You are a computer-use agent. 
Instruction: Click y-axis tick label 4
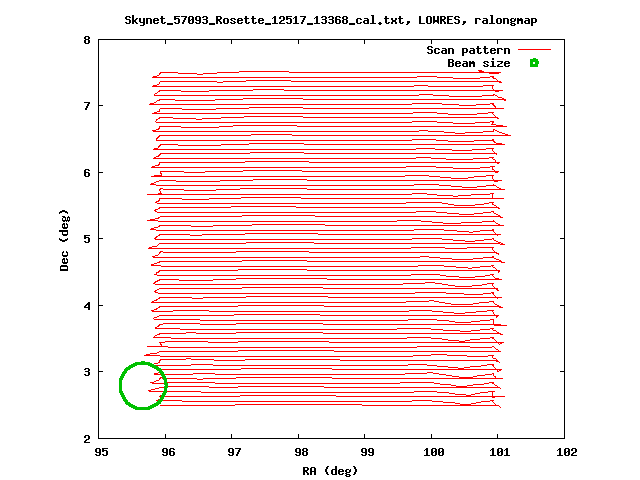coord(87,306)
